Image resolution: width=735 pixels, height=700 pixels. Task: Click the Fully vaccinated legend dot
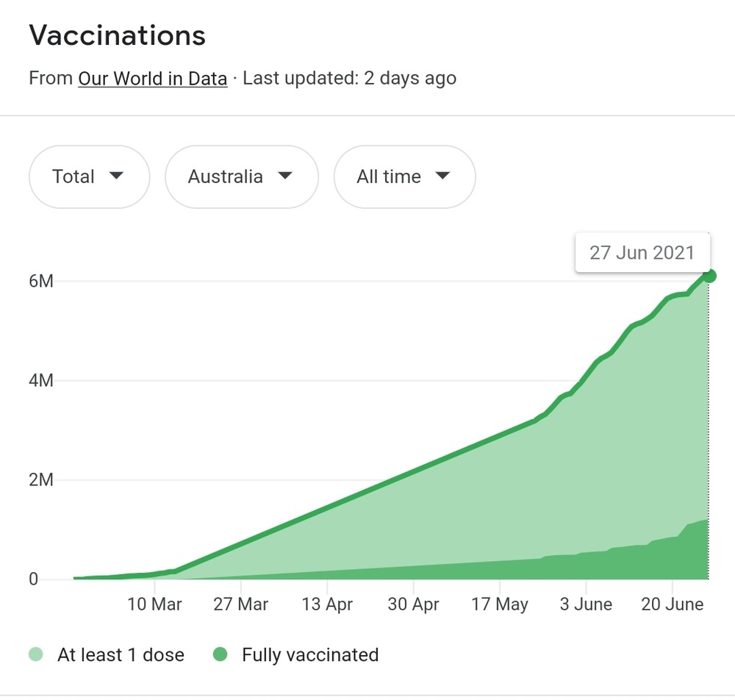(220, 654)
